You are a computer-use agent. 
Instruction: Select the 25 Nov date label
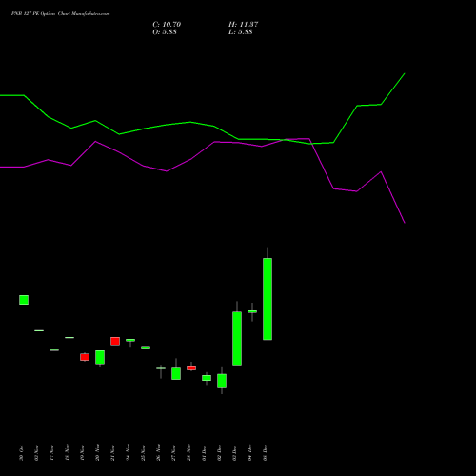click(x=143, y=453)
